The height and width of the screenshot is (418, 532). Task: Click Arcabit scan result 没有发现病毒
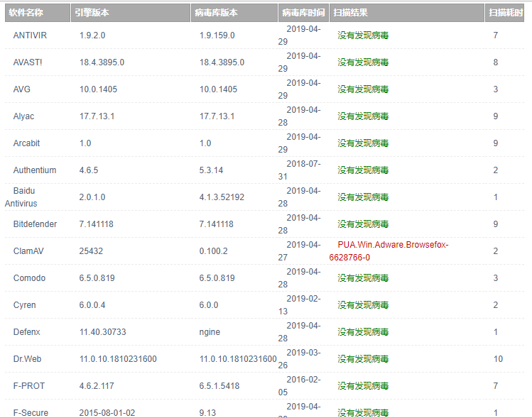coord(363,143)
